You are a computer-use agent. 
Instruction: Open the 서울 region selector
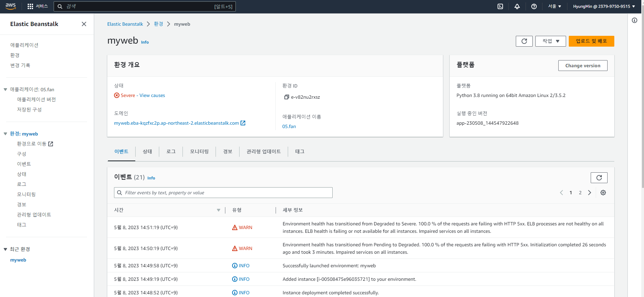(555, 6)
